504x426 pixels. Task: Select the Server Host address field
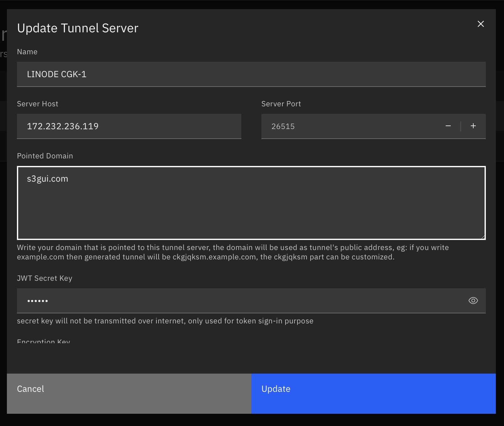coord(129,126)
